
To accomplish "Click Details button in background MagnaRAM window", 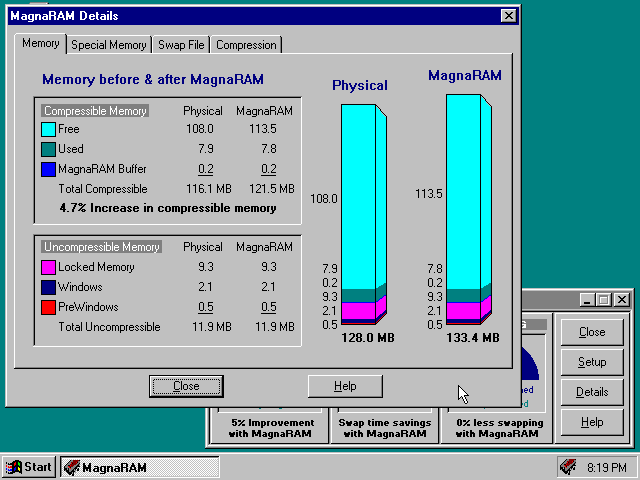I will 592,392.
